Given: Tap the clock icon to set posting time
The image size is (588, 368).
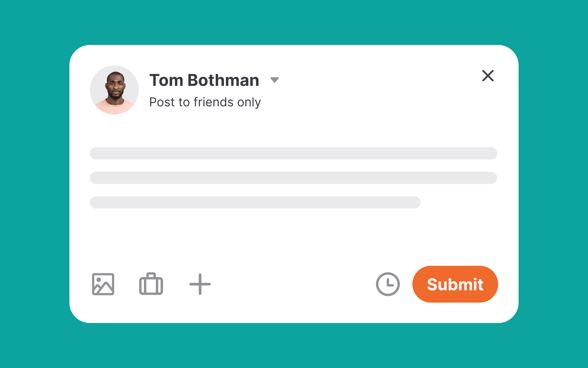Looking at the screenshot, I should [388, 284].
